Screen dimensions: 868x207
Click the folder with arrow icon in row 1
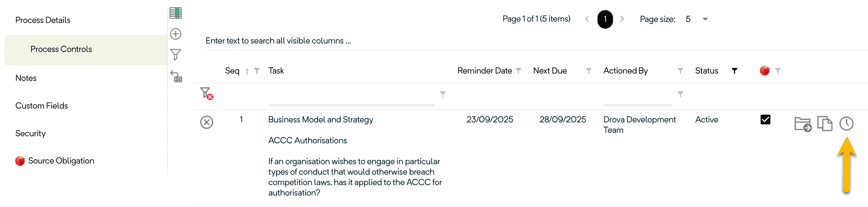803,124
